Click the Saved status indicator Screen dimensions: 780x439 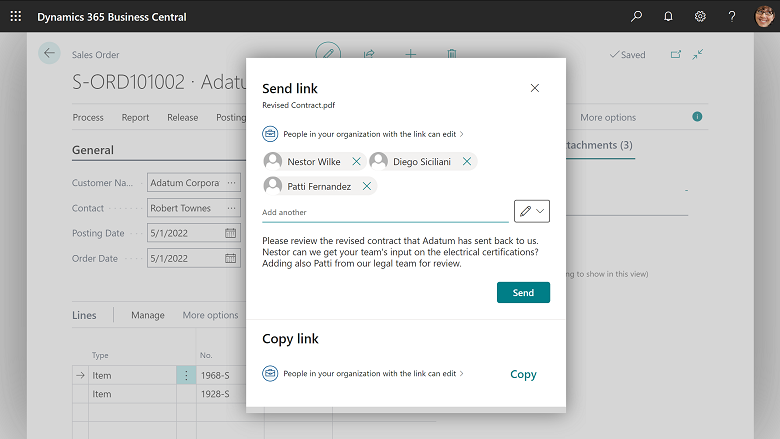[628, 55]
